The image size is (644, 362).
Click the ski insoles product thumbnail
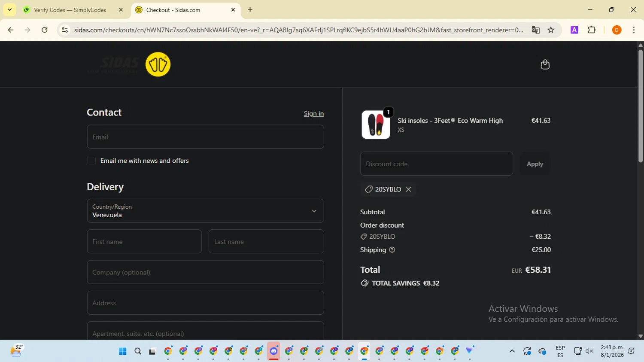click(x=376, y=125)
